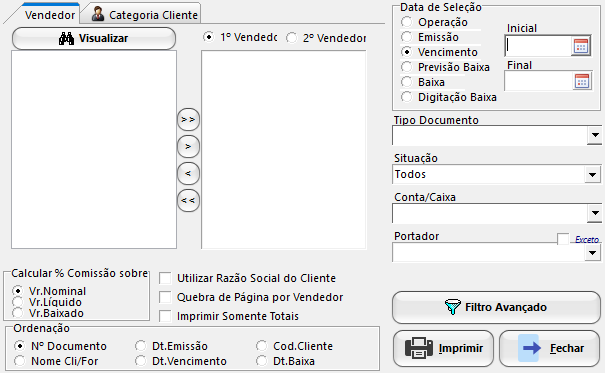Screen dimensions: 605x373
Task: Move all vendors right with >> button
Action: (188, 120)
